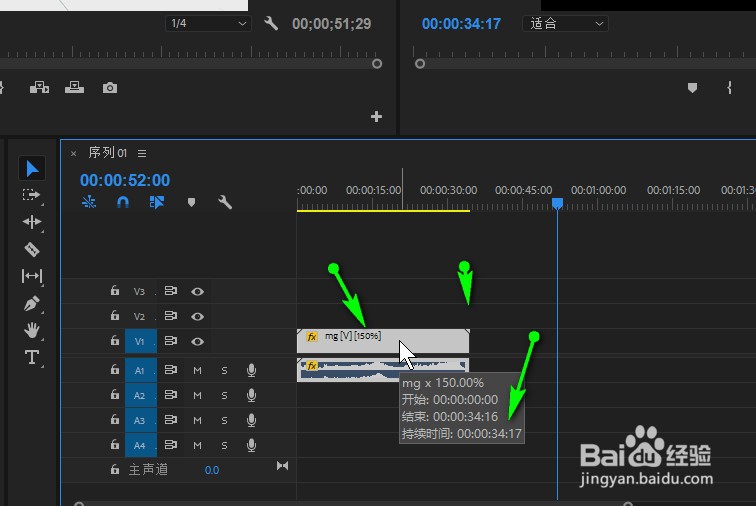Click Overwrite button in source monitor
Screen dimensions: 756x506
coord(74,88)
